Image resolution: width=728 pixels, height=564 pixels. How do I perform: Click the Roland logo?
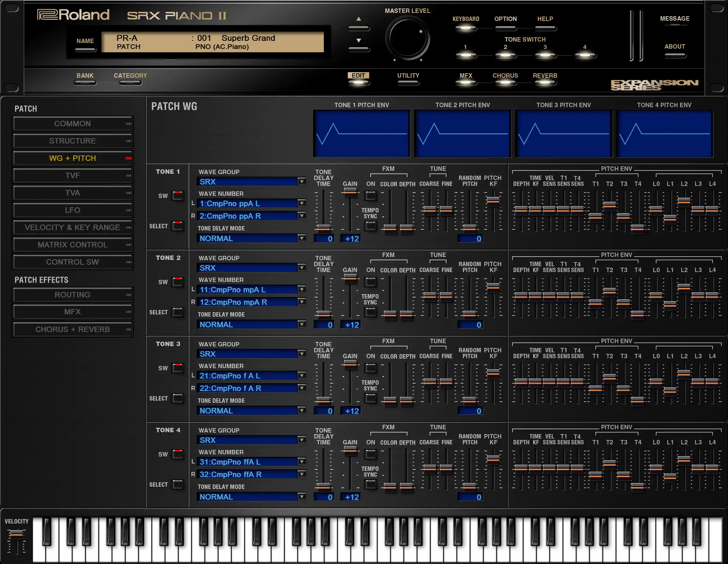pyautogui.click(x=73, y=15)
